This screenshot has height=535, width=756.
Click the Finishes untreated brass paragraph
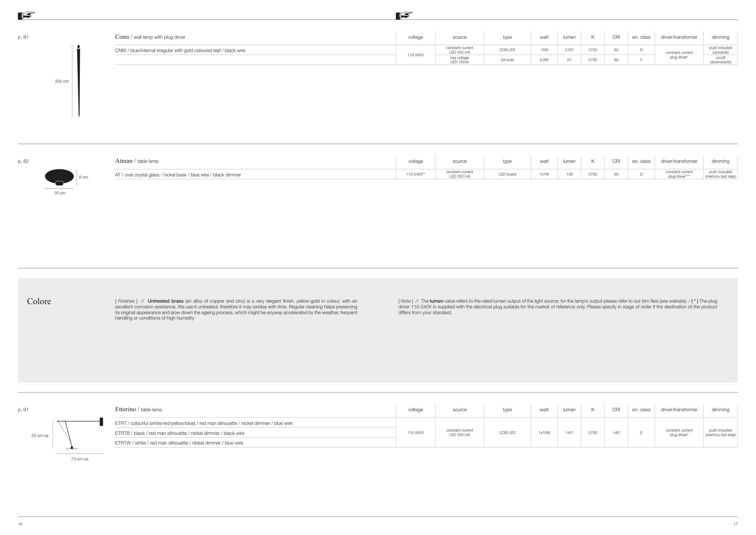point(236,309)
